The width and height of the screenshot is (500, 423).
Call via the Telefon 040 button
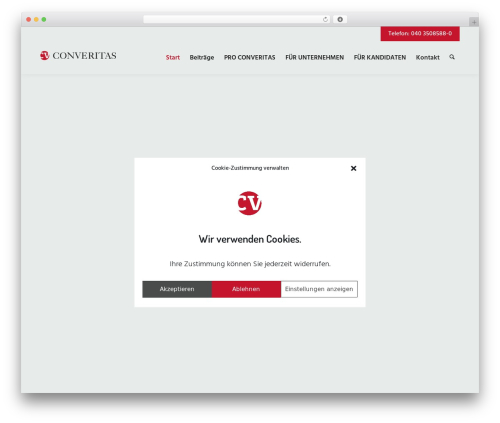point(420,33)
